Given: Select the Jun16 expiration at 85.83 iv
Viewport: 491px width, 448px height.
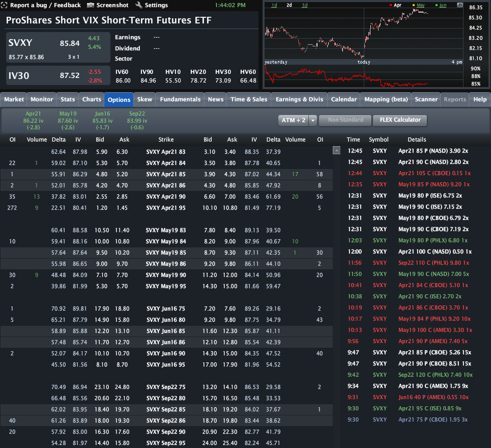Looking at the screenshot, I should tap(102, 121).
